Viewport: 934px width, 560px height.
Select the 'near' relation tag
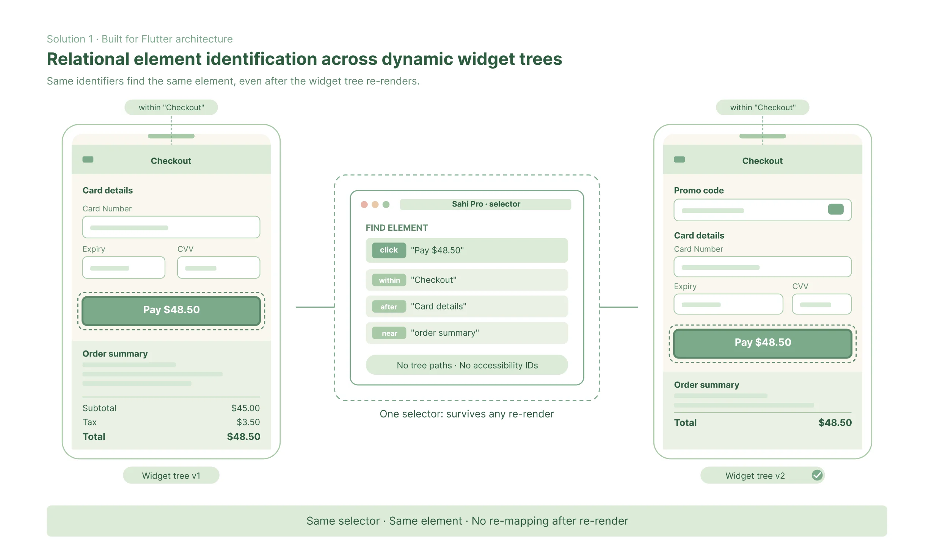(x=389, y=333)
